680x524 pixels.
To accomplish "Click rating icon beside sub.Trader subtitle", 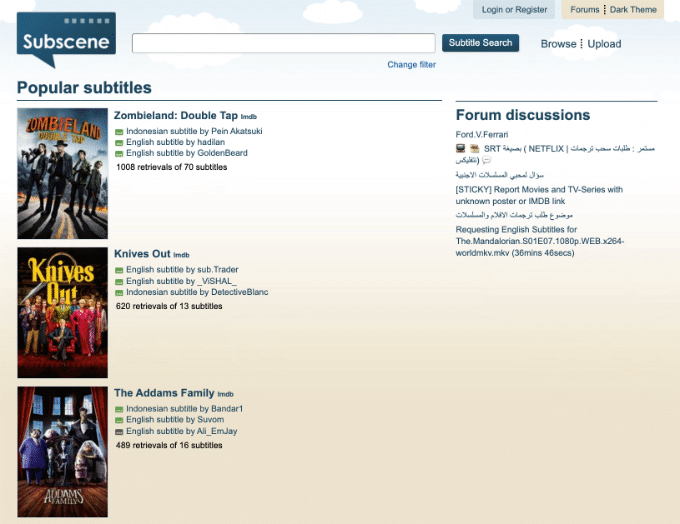I will coord(119,270).
